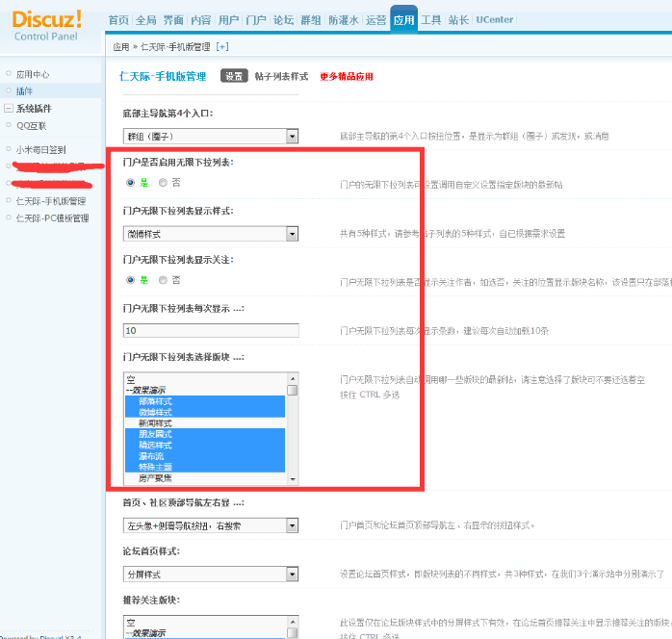Select 空 in 门户无限下拉列表选择版块 list

point(205,379)
